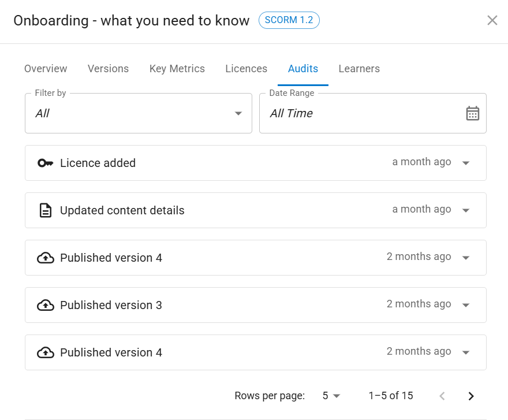508x420 pixels.
Task: Open the Rows per page dropdown
Action: click(x=331, y=396)
